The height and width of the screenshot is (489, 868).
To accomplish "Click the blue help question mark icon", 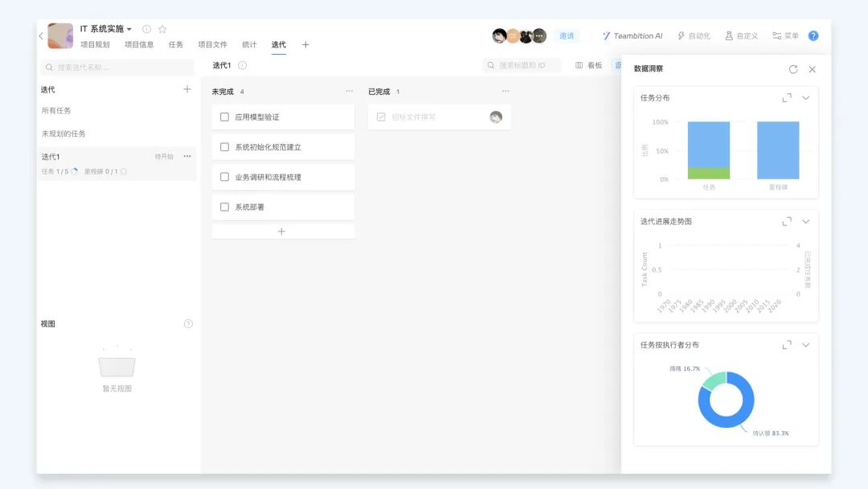I will pyautogui.click(x=813, y=36).
